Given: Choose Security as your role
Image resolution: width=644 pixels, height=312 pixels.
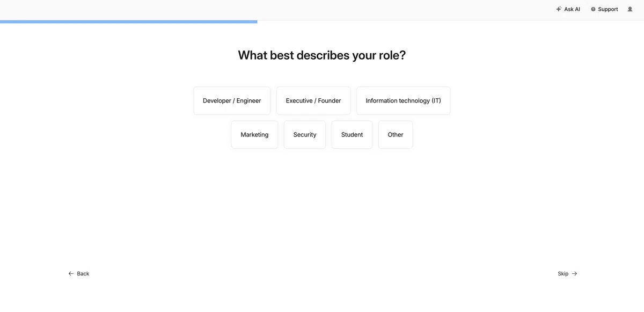Looking at the screenshot, I should click(305, 135).
